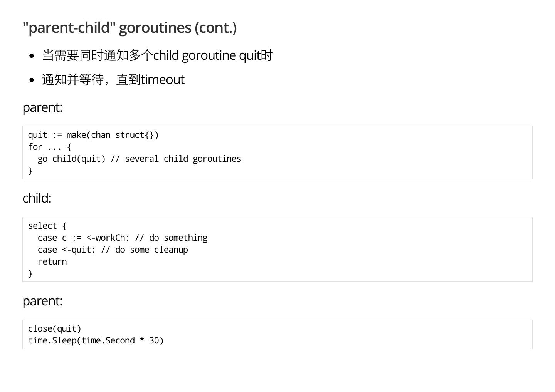The image size is (555, 392).
Task: Click the "for ... {" code line
Action: 50,147
